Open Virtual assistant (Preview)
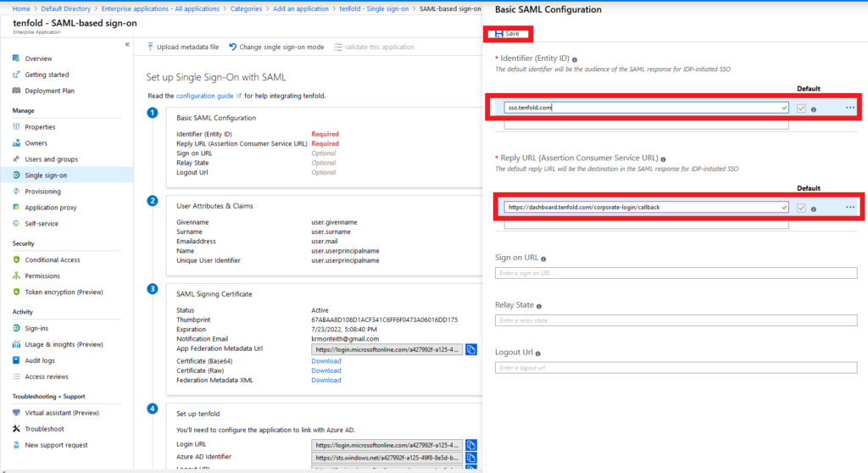Screen dimensions: 868x473 61,413
